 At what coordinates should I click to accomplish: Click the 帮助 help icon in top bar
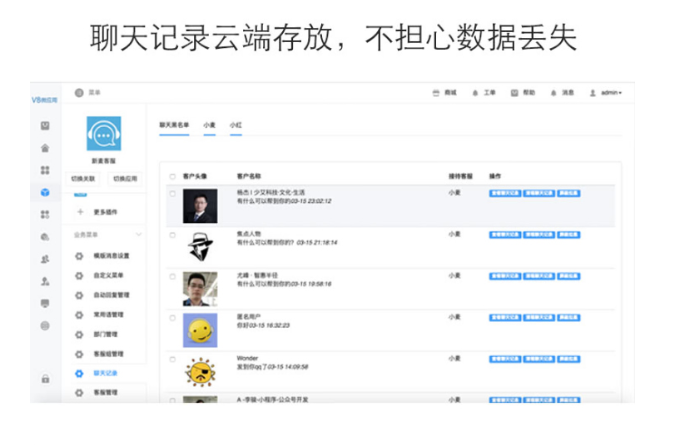[x=515, y=92]
